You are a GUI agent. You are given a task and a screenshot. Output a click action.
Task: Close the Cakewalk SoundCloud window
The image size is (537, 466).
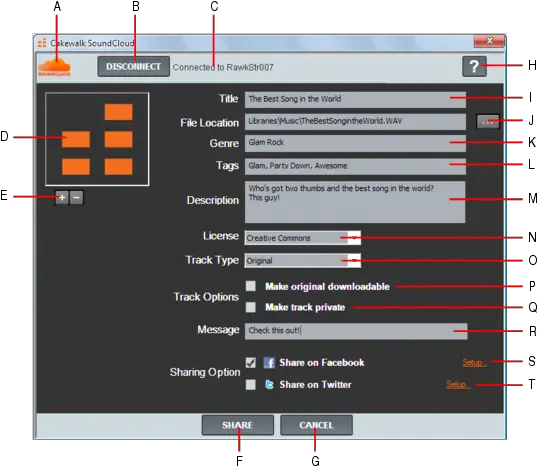coord(489,41)
